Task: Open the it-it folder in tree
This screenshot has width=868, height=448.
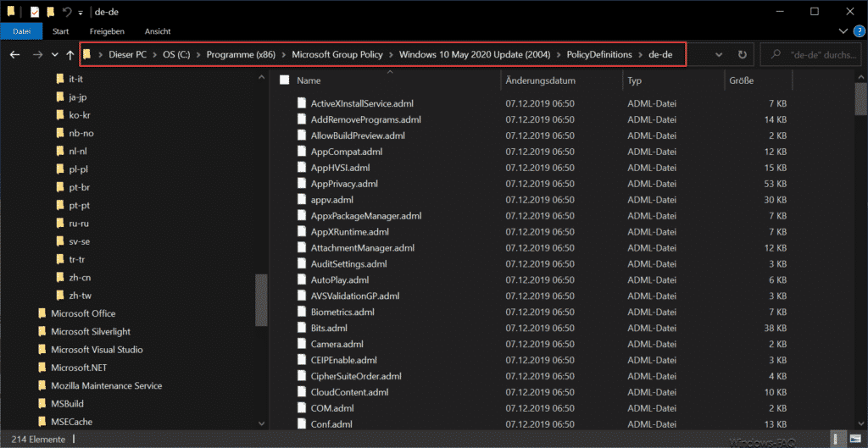Action: 75,79
